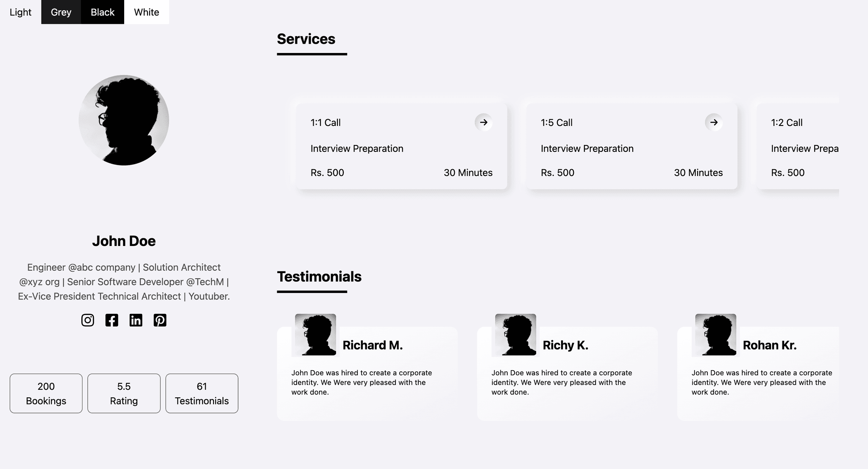Click the 61 Testimonials stat box
The width and height of the screenshot is (868, 469).
click(202, 393)
